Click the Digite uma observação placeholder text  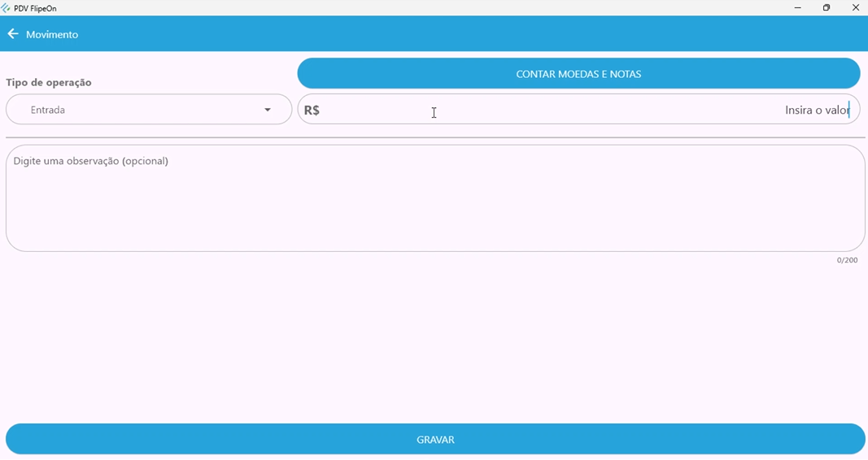coord(91,161)
